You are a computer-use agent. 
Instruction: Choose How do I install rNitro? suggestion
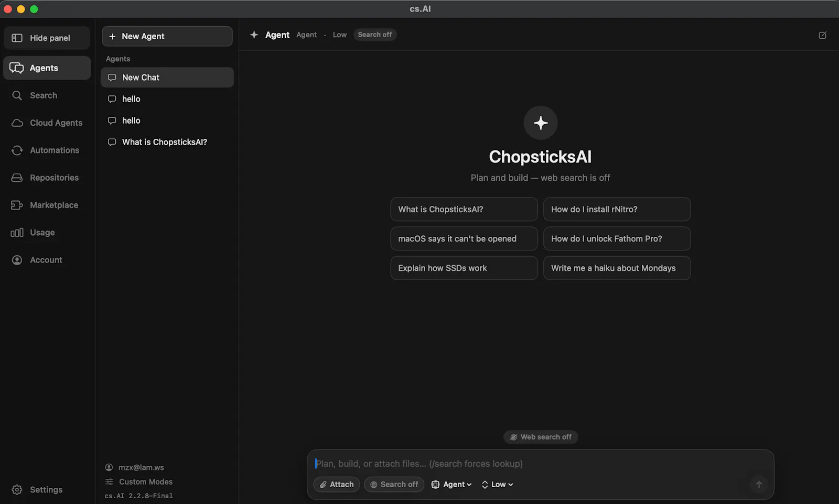pos(617,209)
